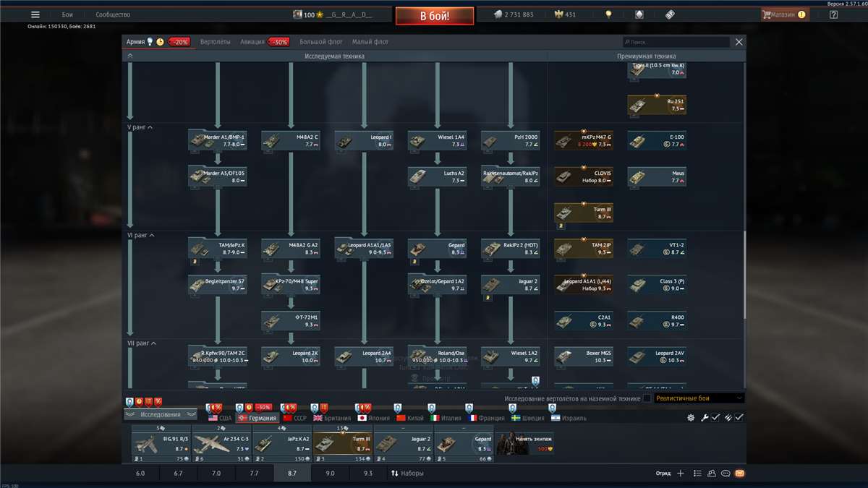Select the Ru 251 premium tank
Viewport: 868px width, 488px height.
(x=657, y=105)
